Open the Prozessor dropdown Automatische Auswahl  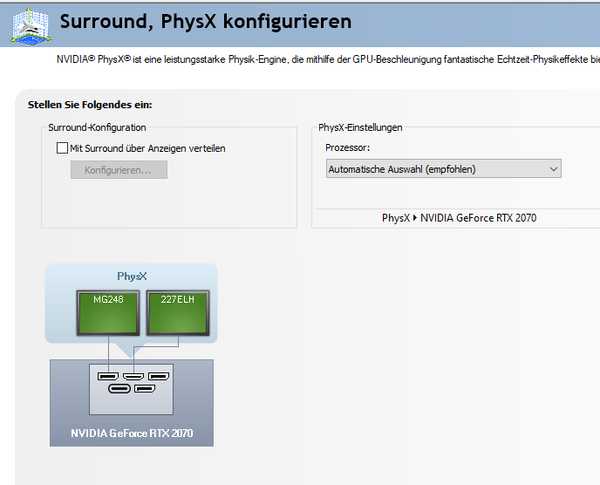pyautogui.click(x=443, y=169)
